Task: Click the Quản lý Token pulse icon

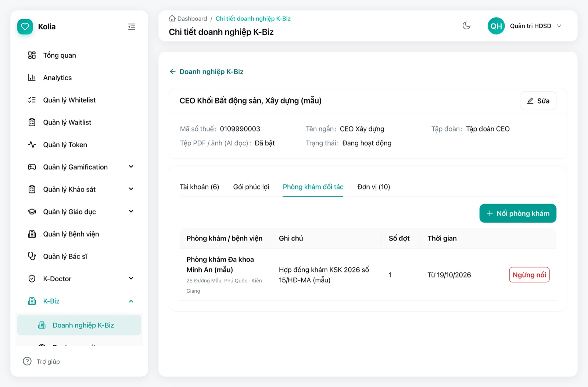Action: 32,145
